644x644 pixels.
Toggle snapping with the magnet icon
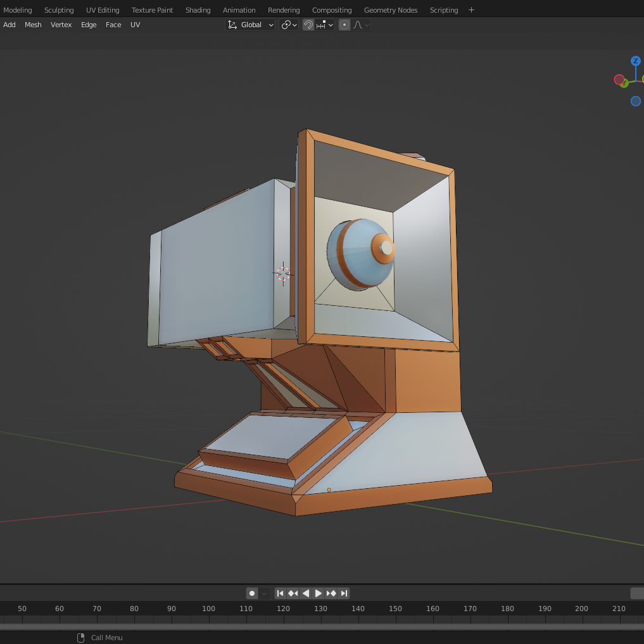pos(308,25)
